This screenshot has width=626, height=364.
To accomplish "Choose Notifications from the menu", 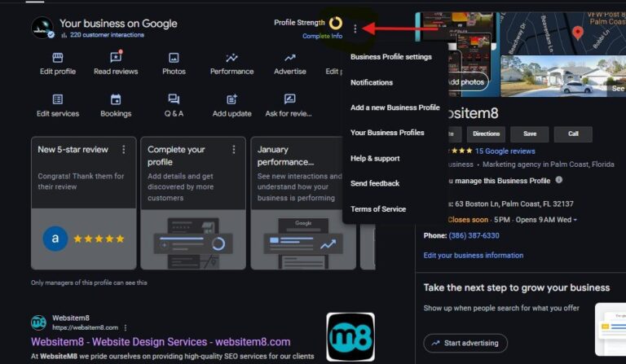I will click(372, 82).
